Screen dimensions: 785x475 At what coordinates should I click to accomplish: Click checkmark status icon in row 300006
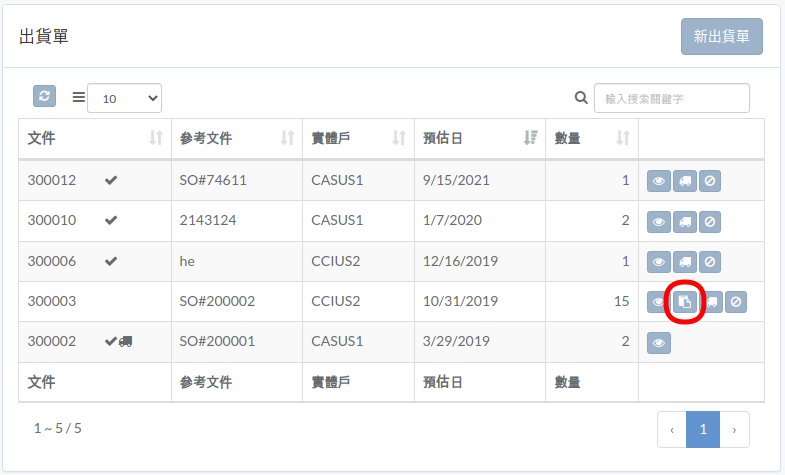(x=111, y=261)
